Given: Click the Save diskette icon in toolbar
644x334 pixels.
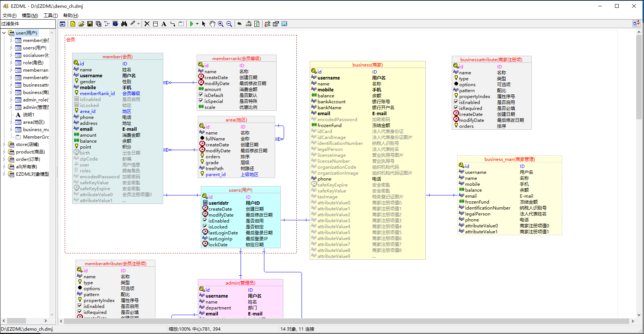Looking at the screenshot, I should 90,24.
